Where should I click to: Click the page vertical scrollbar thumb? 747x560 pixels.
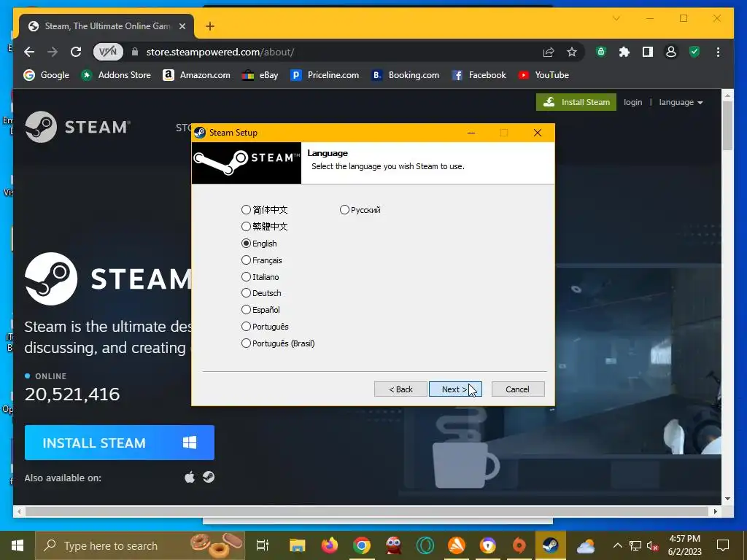pos(727,125)
